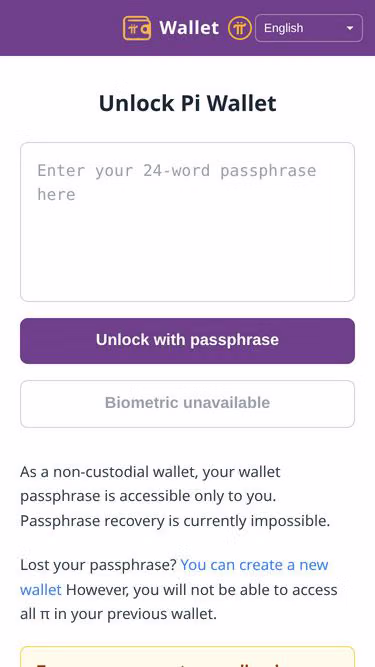375x667 pixels.
Task: Click the yellow warning box at the bottom
Action: tap(188, 657)
